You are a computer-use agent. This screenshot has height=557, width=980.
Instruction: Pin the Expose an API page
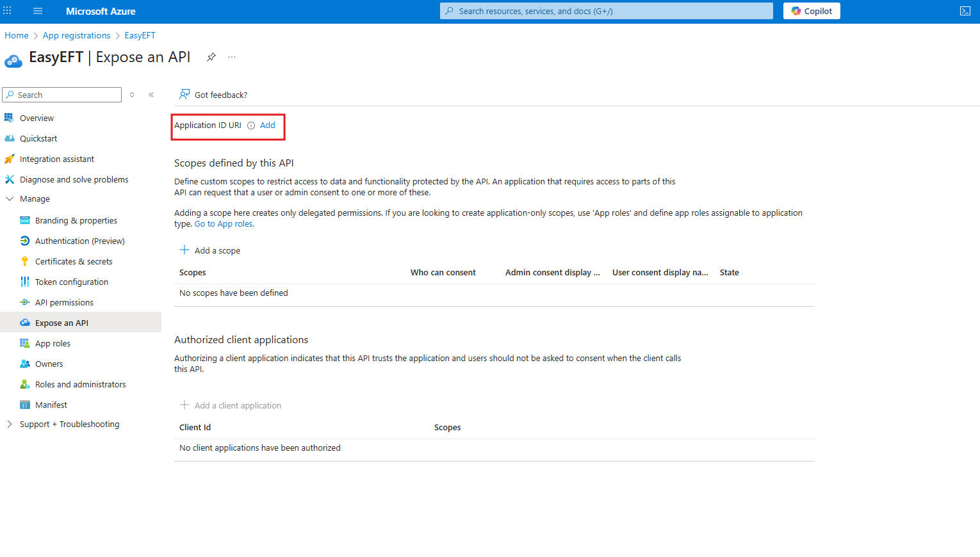click(x=211, y=57)
